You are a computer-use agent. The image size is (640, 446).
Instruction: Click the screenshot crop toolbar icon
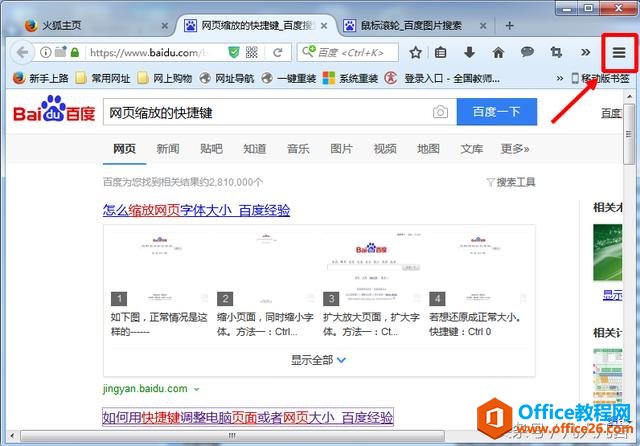coord(556,52)
